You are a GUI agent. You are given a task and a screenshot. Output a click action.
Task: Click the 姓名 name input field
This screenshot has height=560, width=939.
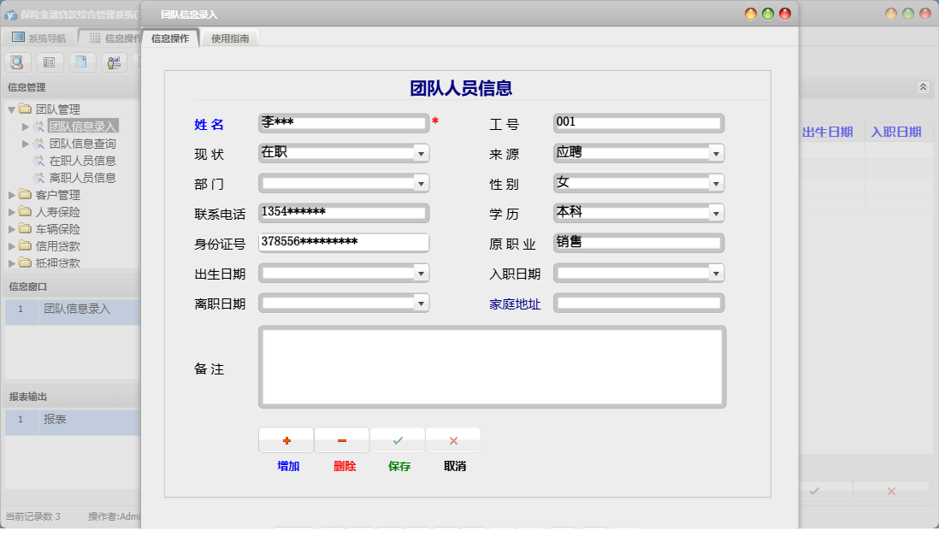[x=341, y=122]
